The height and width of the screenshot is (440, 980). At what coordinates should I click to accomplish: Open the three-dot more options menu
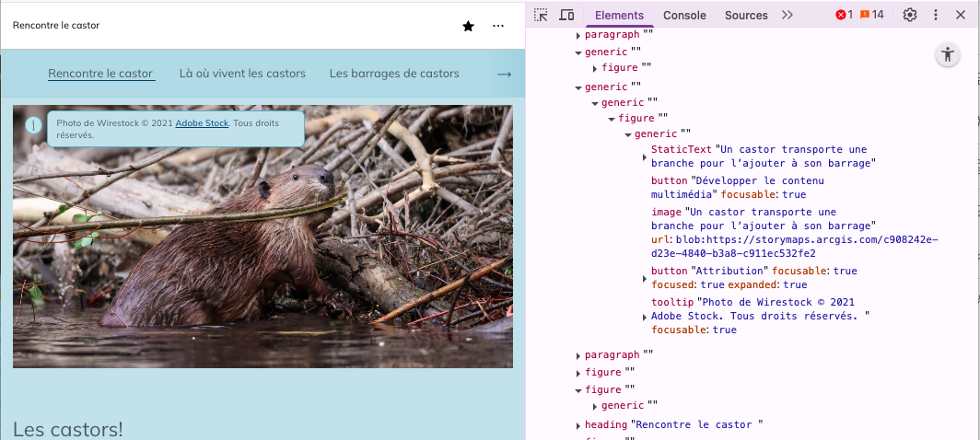point(498,26)
